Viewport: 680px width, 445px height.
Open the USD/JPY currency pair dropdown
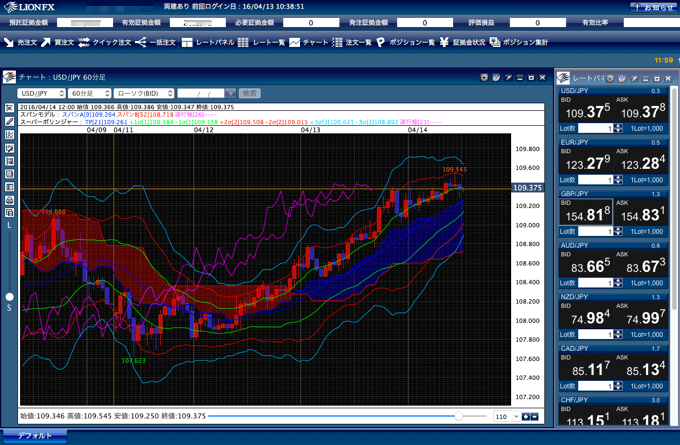coord(41,93)
